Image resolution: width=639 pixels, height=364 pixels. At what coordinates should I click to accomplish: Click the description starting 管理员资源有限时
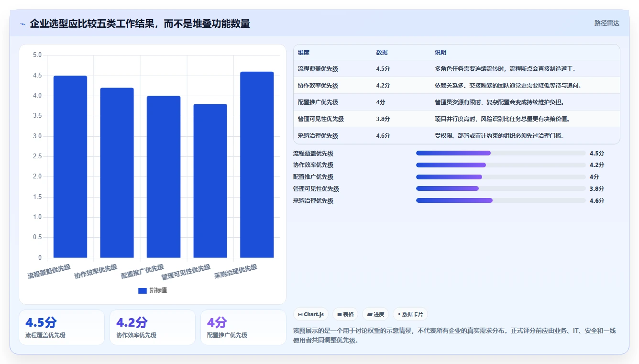500,102
